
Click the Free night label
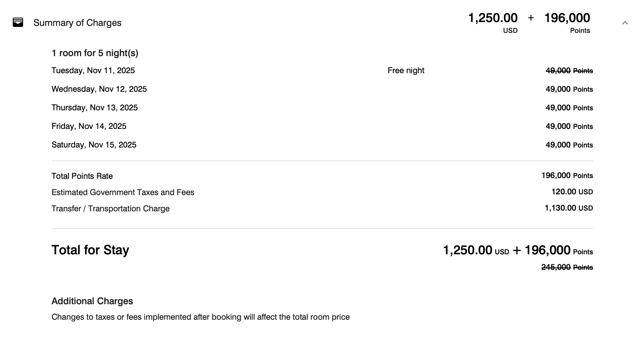(406, 70)
